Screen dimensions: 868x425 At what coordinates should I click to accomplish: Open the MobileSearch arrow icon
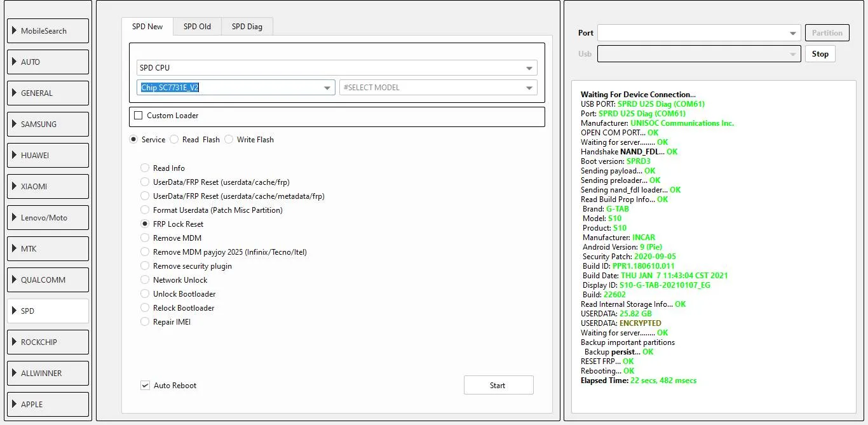point(15,30)
